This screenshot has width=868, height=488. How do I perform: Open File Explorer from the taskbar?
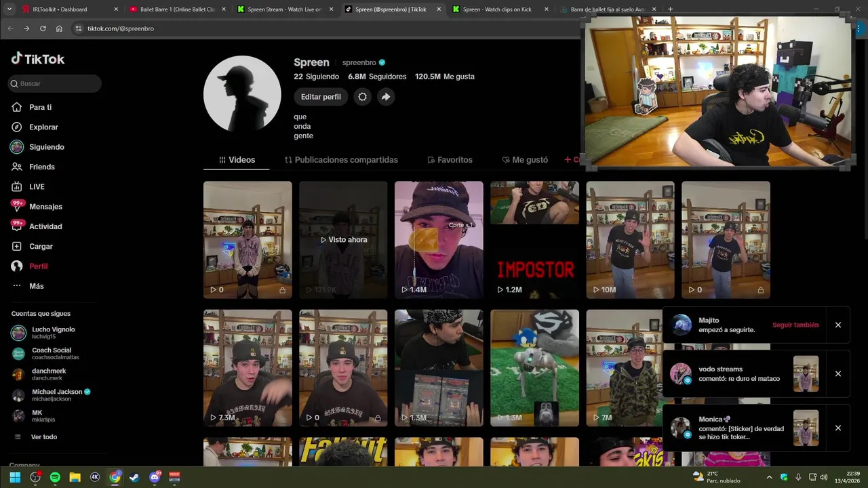pos(75,477)
